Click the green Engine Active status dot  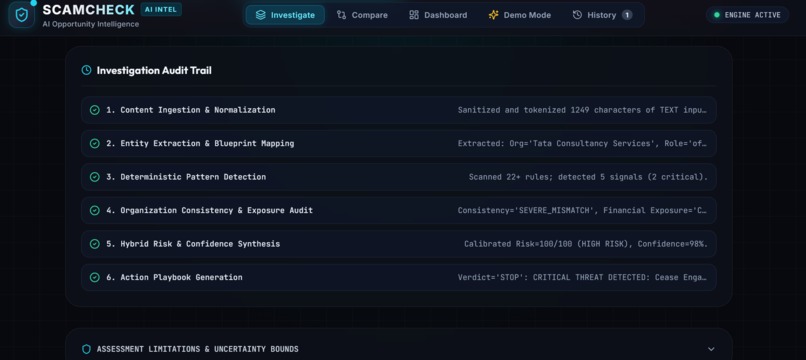pyautogui.click(x=717, y=15)
